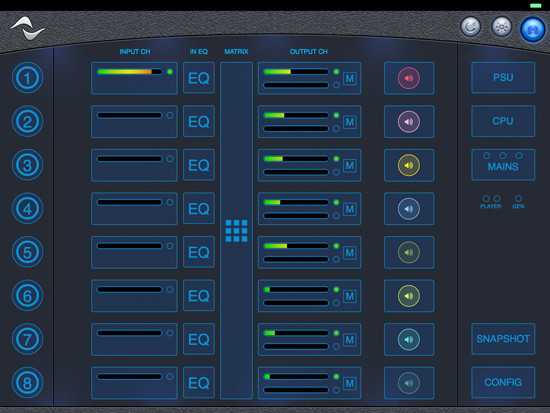Click the olive speaker icon, row 5
Viewport: 550px width, 413px height.
409,252
